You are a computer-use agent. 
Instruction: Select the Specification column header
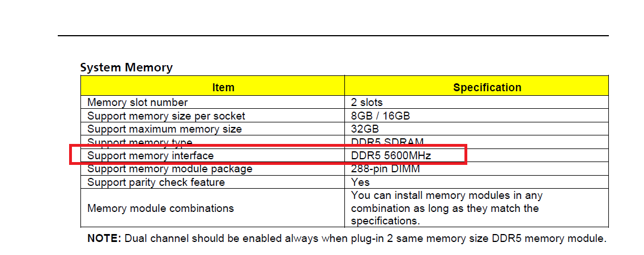click(x=487, y=87)
